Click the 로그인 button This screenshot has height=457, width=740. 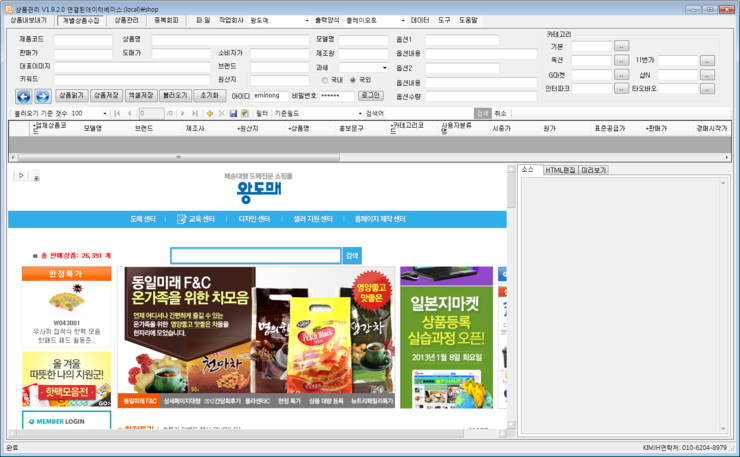(370, 95)
